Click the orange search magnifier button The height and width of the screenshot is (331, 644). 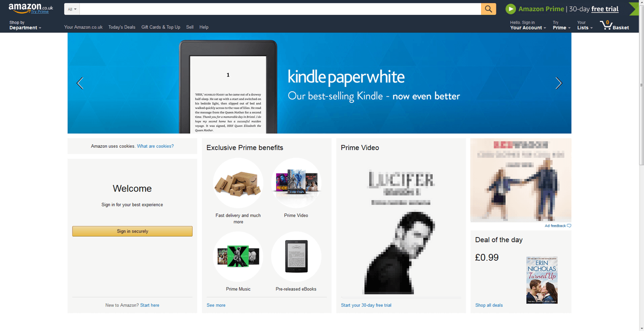pyautogui.click(x=488, y=9)
